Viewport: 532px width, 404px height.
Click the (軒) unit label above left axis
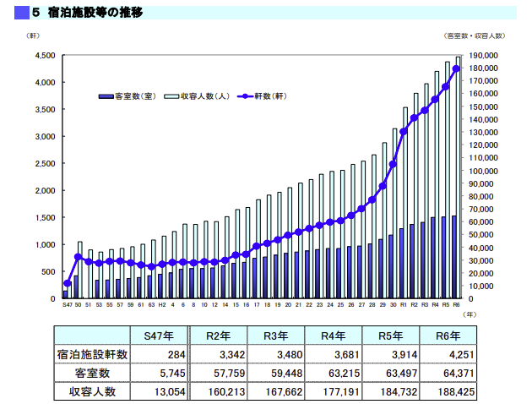33,35
